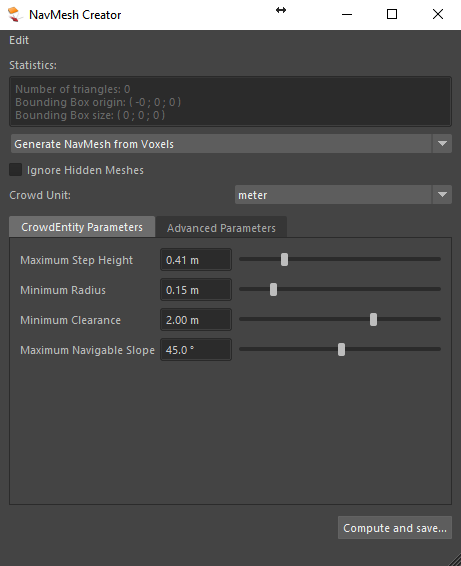The height and width of the screenshot is (566, 461).
Task: Click the Maximum Step Height slider handle
Action: click(x=284, y=260)
